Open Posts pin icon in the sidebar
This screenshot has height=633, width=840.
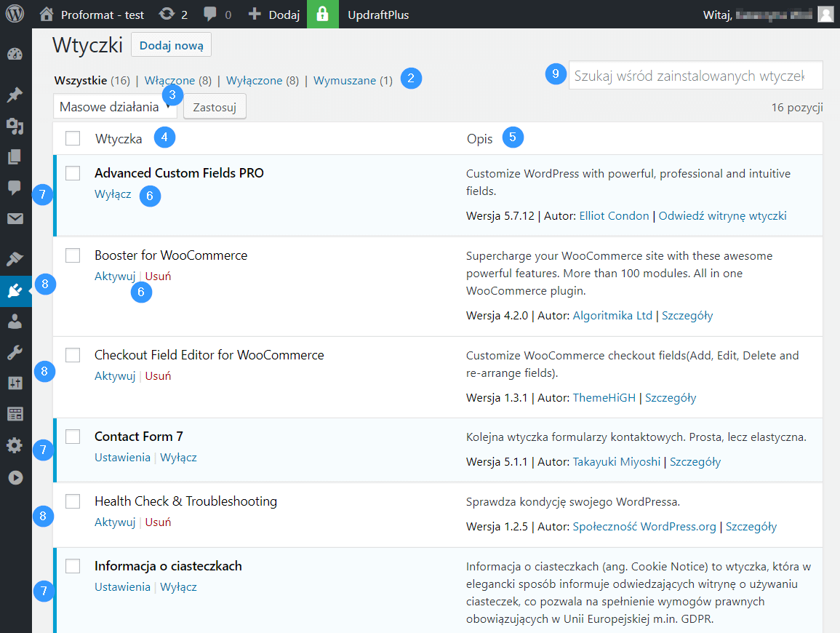click(x=15, y=95)
